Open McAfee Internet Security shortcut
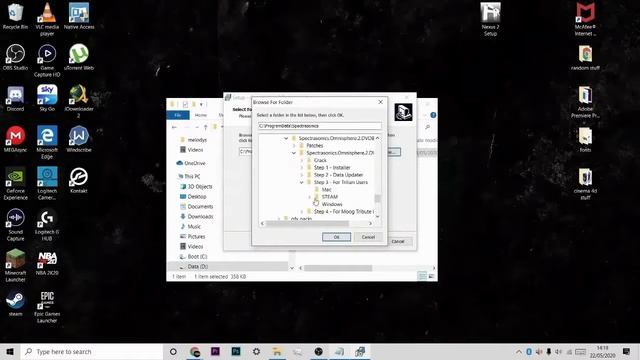 pos(585,19)
